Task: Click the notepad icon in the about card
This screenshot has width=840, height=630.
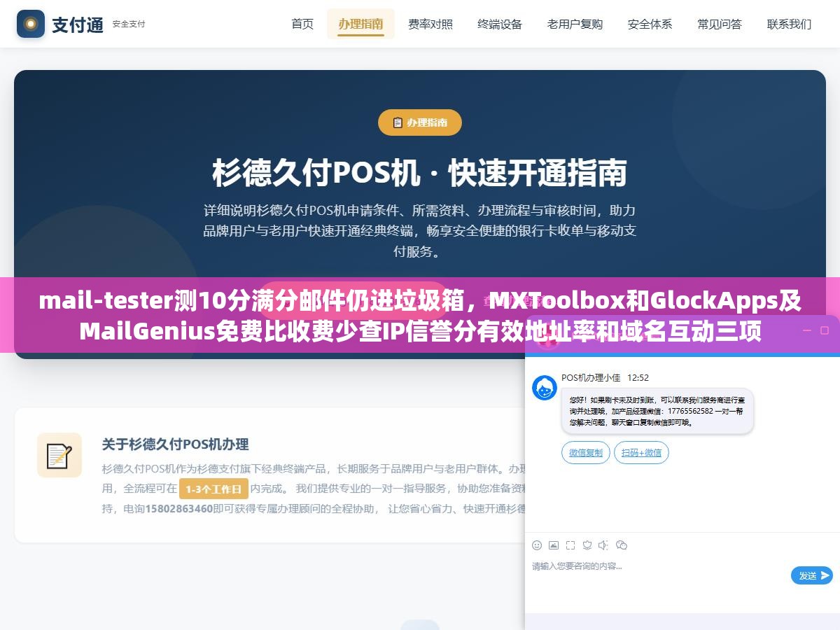Action: pyautogui.click(x=59, y=455)
